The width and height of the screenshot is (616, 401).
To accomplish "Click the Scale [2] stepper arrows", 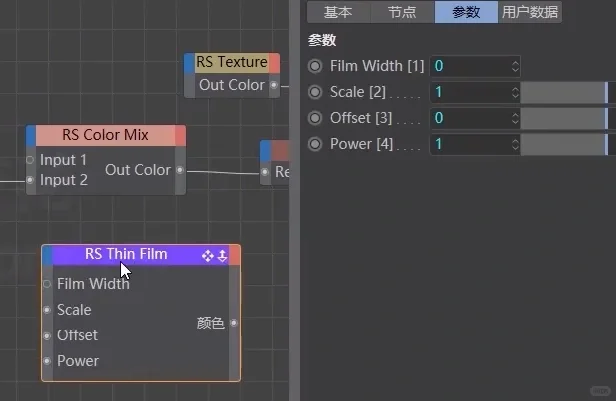I will point(515,92).
